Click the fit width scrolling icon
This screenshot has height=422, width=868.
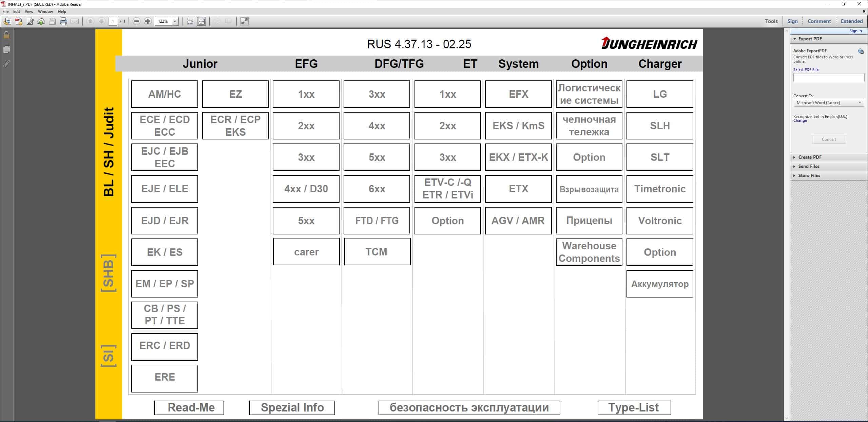tap(190, 21)
